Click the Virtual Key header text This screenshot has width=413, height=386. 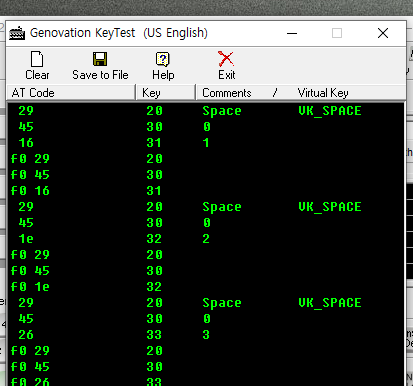pos(323,93)
